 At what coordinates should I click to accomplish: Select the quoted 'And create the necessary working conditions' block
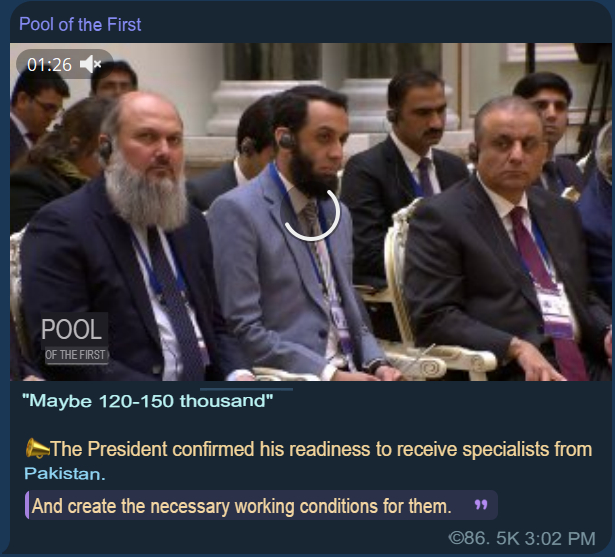point(261,505)
